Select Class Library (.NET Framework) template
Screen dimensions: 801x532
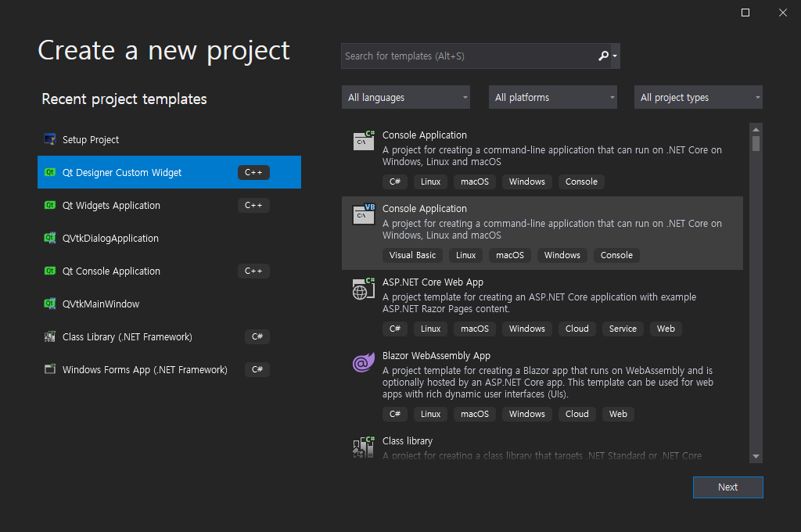169,336
